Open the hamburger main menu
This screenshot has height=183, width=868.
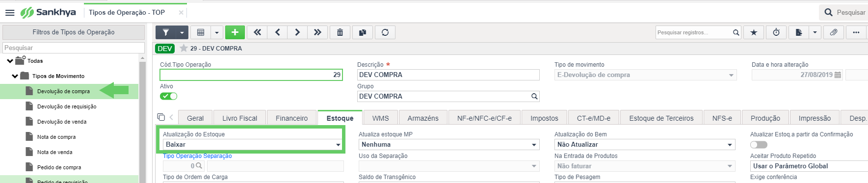pyautogui.click(x=10, y=13)
